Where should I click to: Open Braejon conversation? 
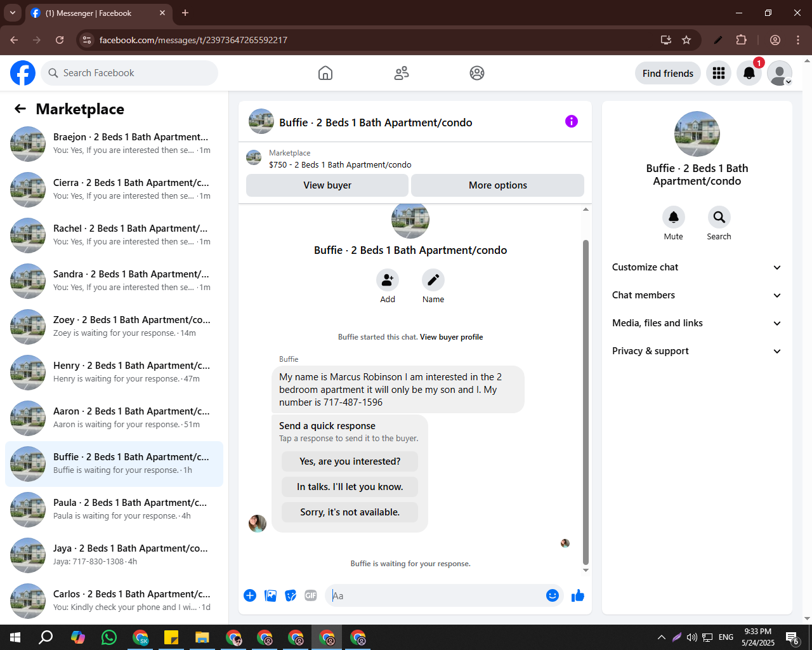[114, 144]
